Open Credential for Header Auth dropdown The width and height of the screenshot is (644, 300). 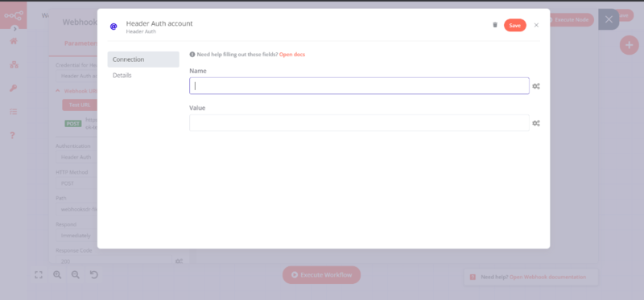pos(76,76)
